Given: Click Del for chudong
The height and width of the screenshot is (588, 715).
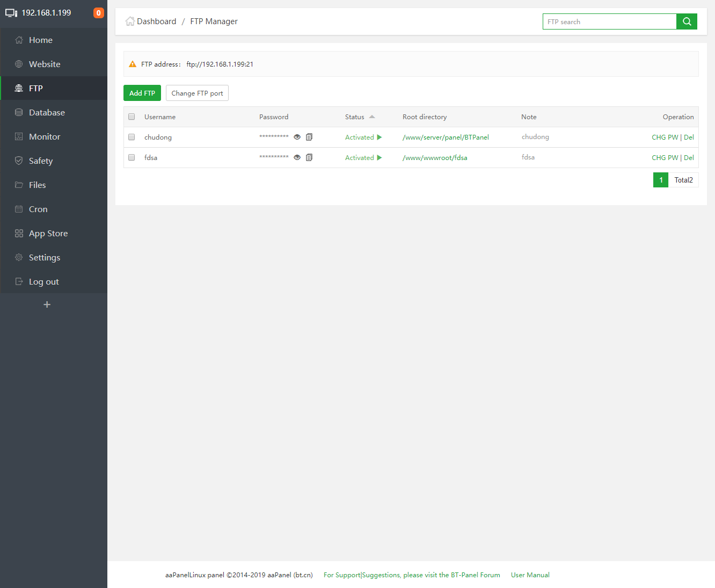Looking at the screenshot, I should coord(689,137).
